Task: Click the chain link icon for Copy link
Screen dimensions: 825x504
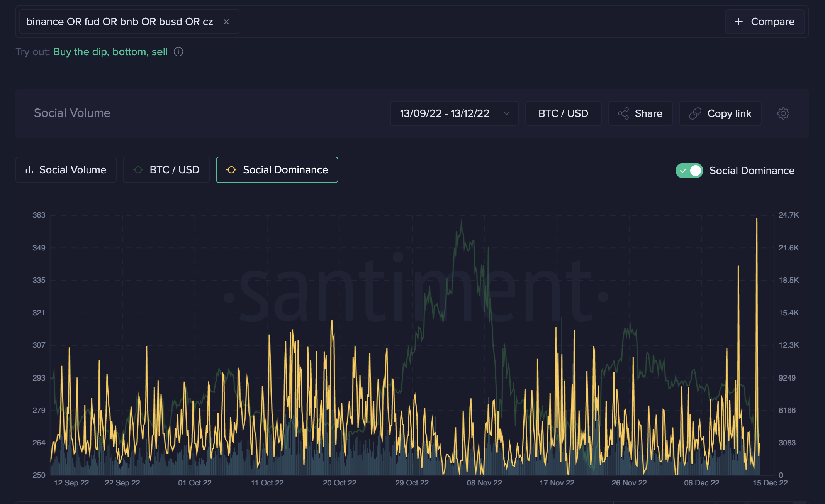Action: [x=695, y=113]
